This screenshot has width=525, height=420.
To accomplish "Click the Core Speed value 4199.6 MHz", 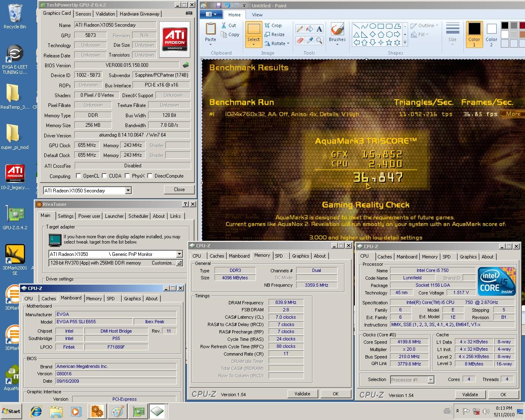I will 409,342.
